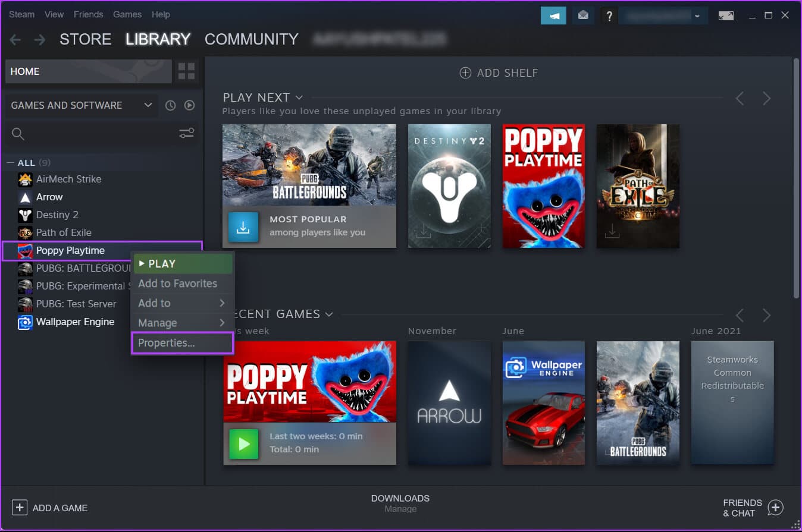The image size is (802, 532).
Task: Go to the COMMUNITY tab
Action: coord(252,40)
